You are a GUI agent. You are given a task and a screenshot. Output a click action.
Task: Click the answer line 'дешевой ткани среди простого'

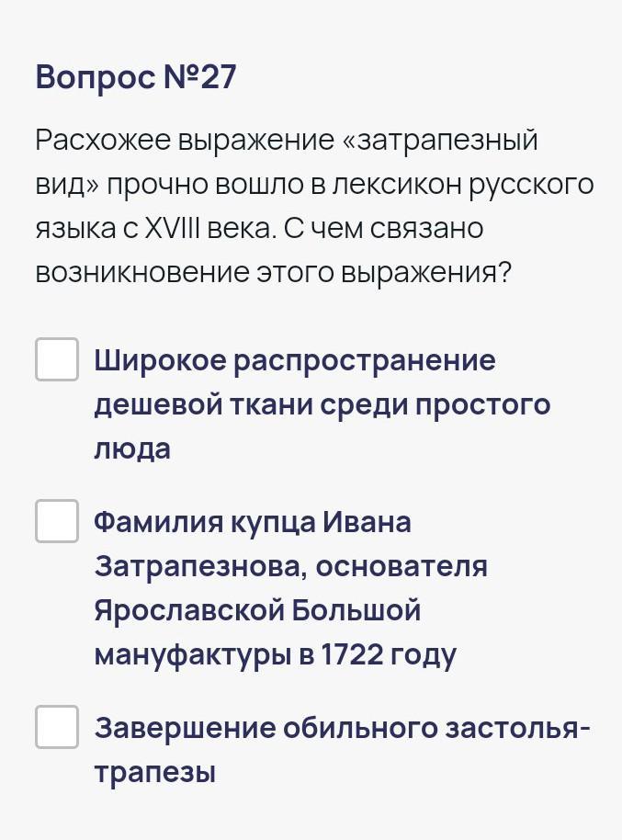click(x=322, y=404)
